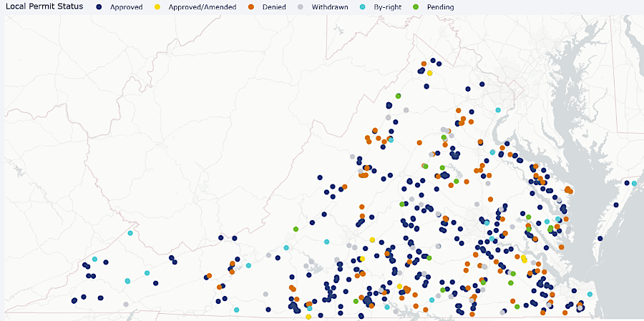Select the easternmost cyan By-right map dot
This screenshot has width=644, height=321.
pos(634,183)
